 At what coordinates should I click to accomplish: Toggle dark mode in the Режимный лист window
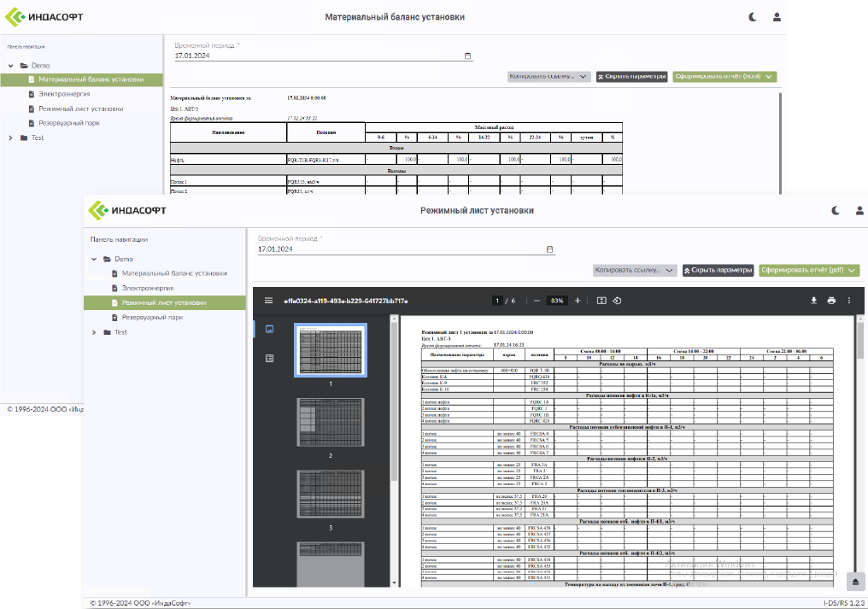[x=836, y=210]
